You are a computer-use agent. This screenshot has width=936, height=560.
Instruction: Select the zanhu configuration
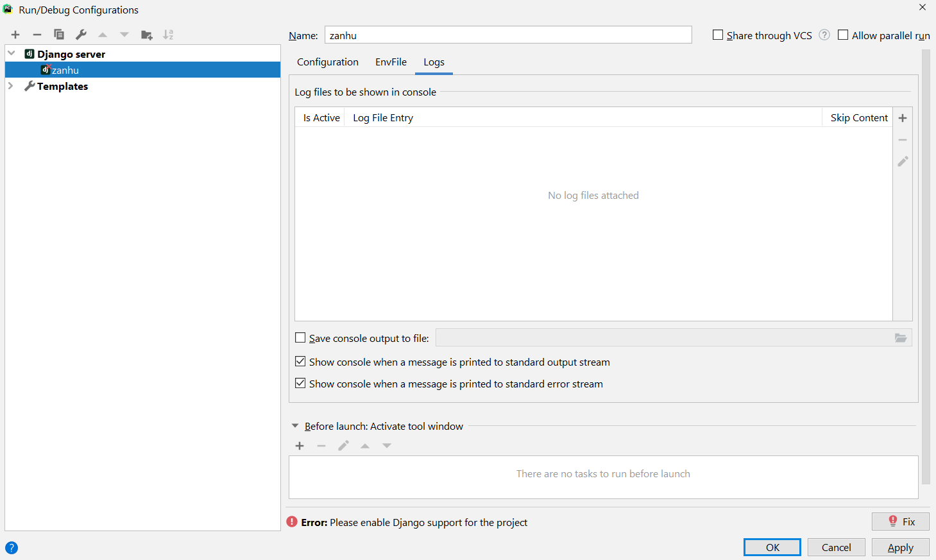pyautogui.click(x=142, y=70)
